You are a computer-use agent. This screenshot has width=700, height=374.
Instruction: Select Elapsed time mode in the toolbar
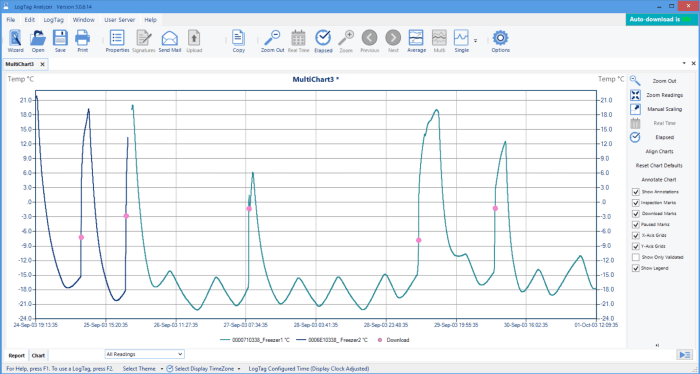tap(323, 41)
